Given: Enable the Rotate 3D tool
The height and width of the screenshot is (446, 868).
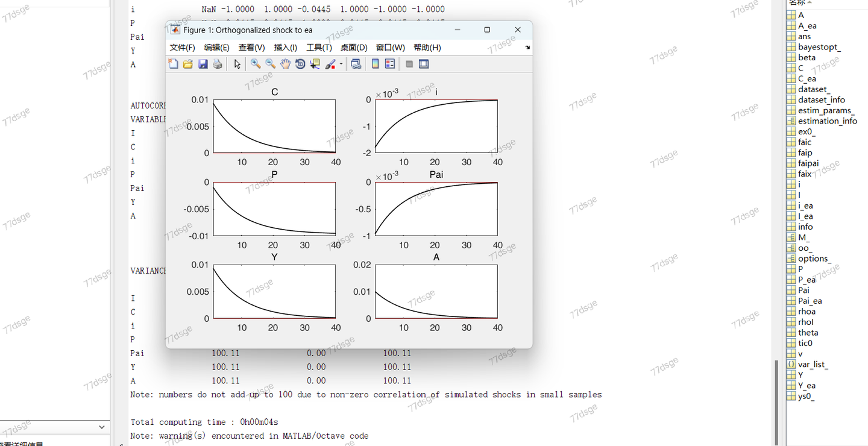Looking at the screenshot, I should [300, 64].
